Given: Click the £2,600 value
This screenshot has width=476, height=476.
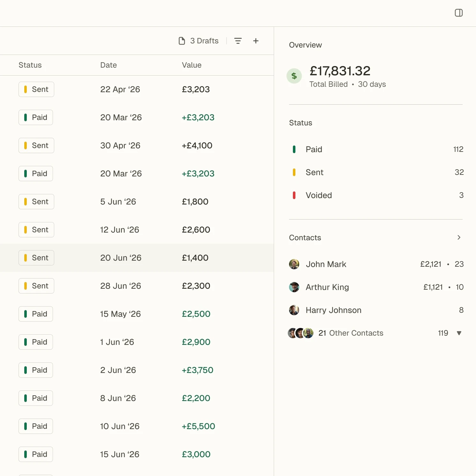Looking at the screenshot, I should tap(196, 230).
